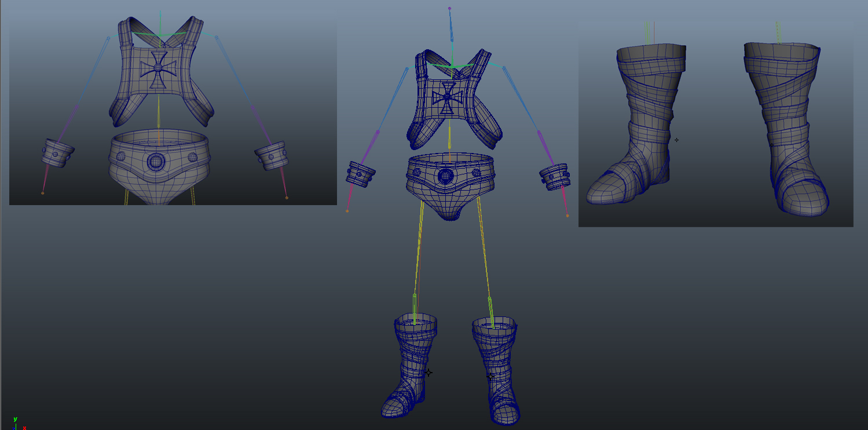Click the cross emblem on the full-body harness
This screenshot has height=430, width=868.
coord(447,98)
